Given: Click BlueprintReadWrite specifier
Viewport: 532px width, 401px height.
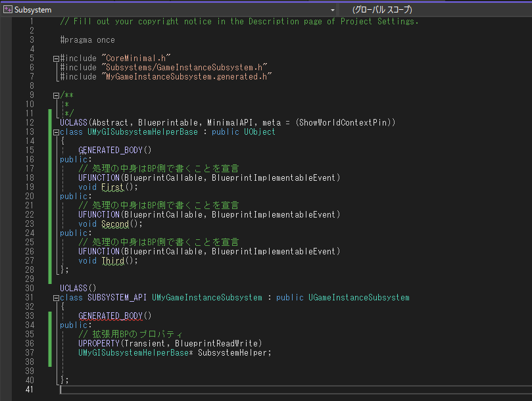Looking at the screenshot, I should pyautogui.click(x=216, y=344).
